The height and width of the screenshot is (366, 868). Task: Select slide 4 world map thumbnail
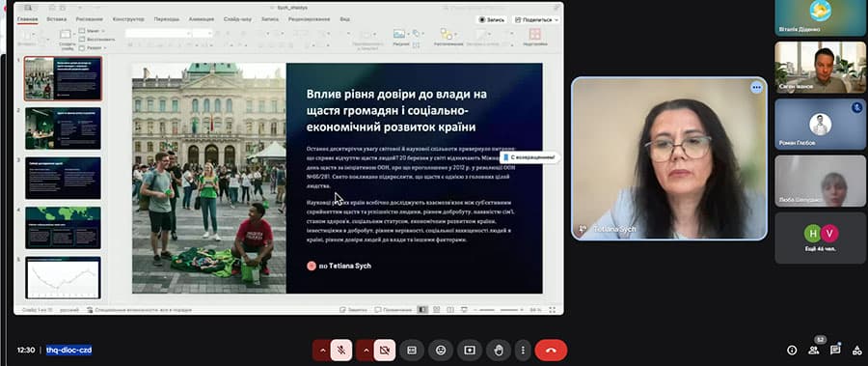click(63, 228)
